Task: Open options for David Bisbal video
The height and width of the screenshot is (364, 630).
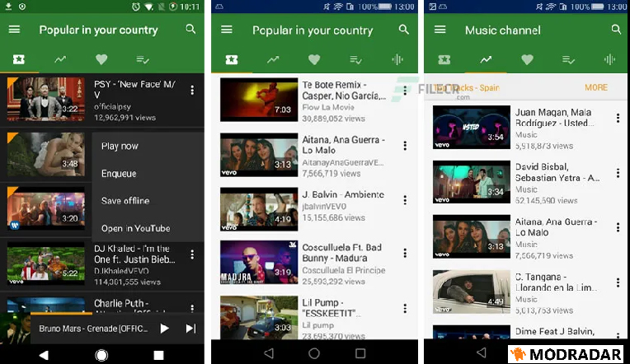Action: (618, 173)
